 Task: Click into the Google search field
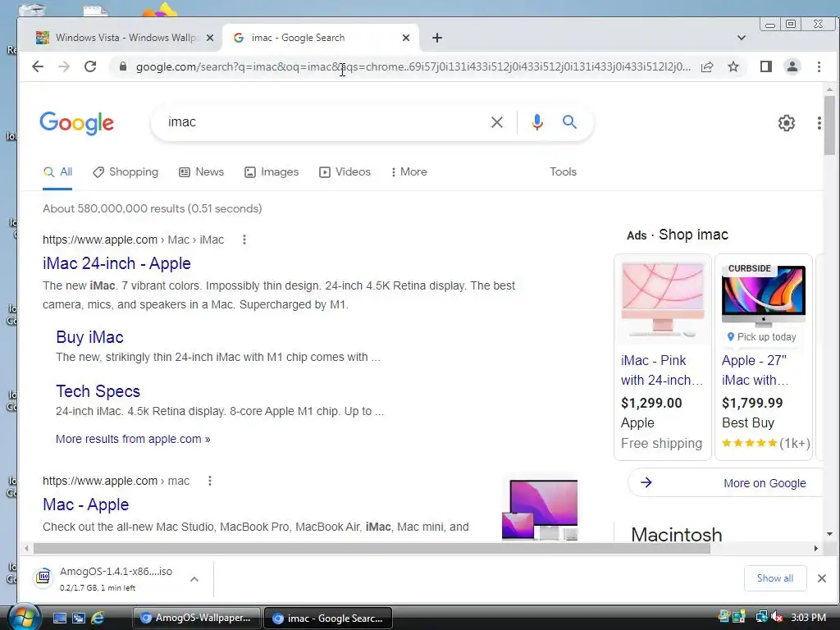click(x=322, y=122)
